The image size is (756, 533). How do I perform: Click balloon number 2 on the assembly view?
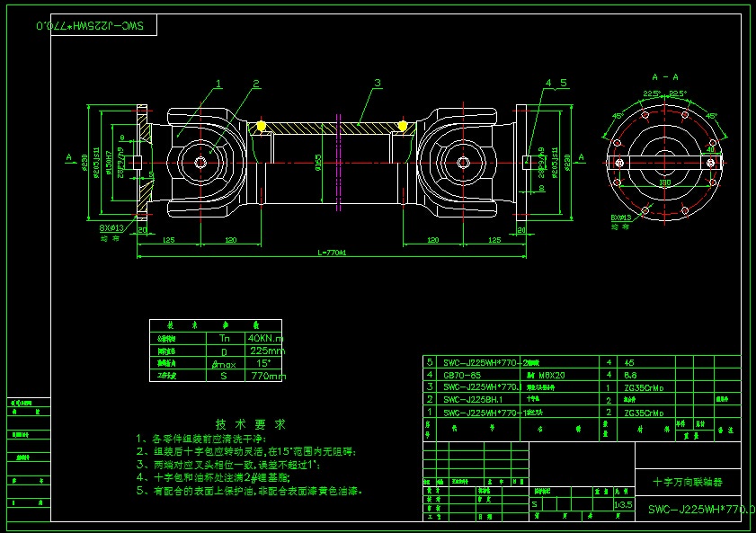256,84
